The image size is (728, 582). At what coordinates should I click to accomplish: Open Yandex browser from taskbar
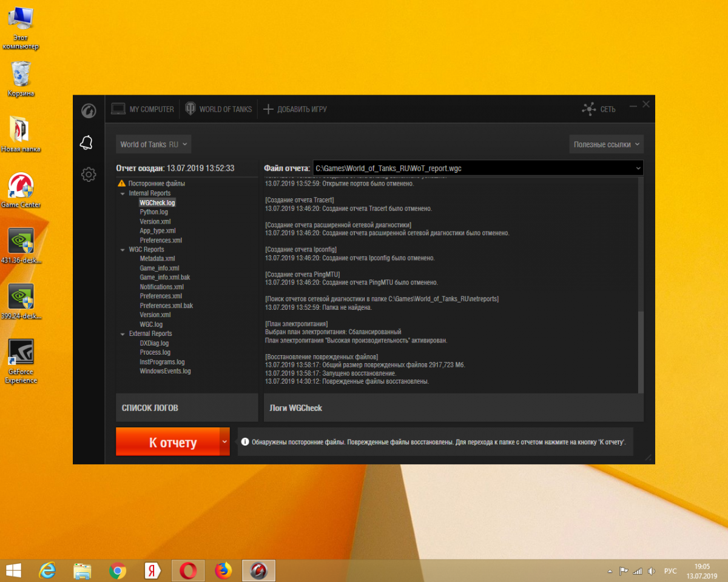click(152, 570)
